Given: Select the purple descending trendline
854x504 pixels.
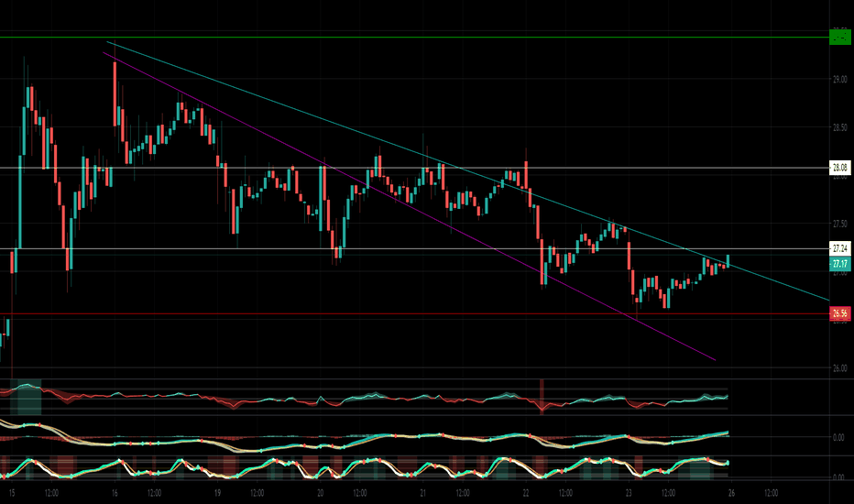Looking at the screenshot, I should (x=409, y=206).
